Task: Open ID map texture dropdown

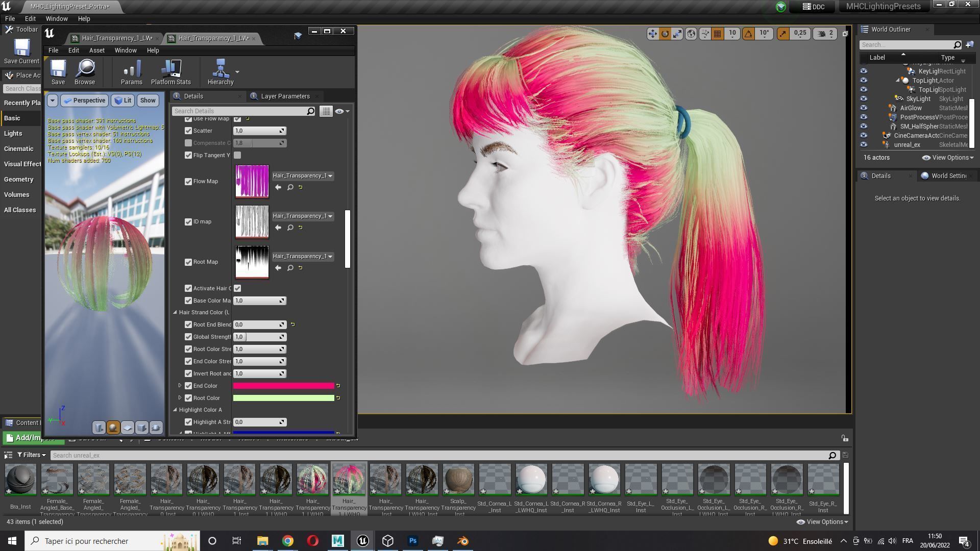Action: (303, 216)
